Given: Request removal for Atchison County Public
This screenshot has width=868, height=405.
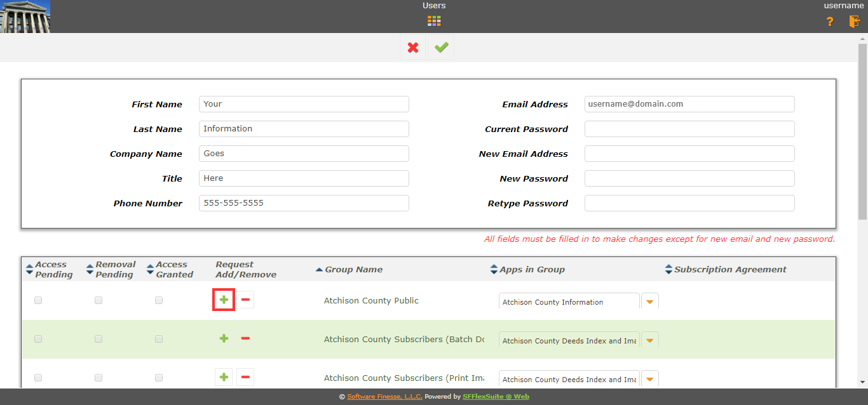Looking at the screenshot, I should pyautogui.click(x=245, y=300).
